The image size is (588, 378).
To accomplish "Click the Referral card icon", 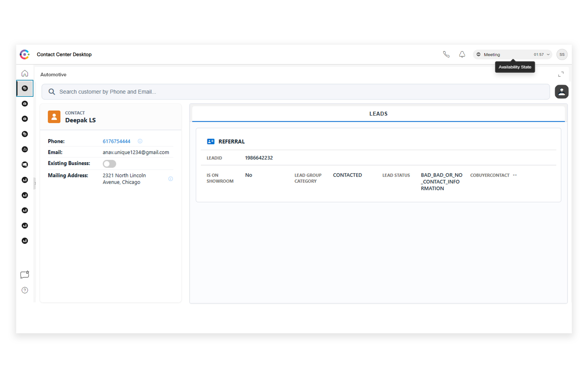I will point(211,142).
